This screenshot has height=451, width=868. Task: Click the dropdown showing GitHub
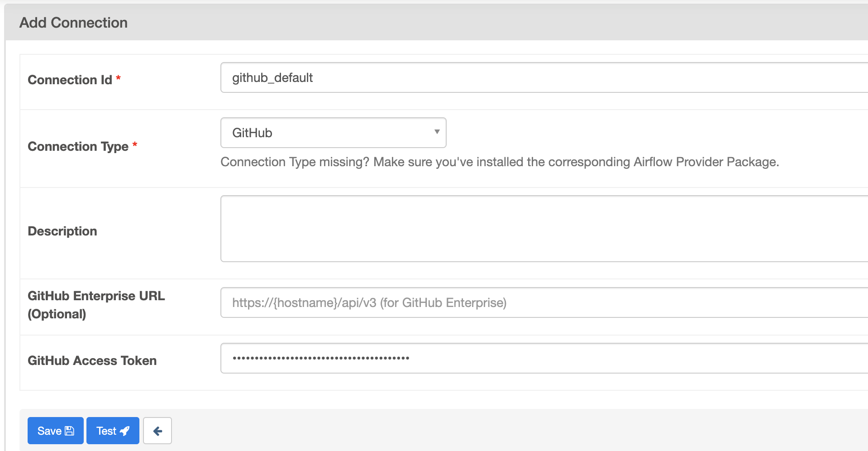(x=333, y=132)
